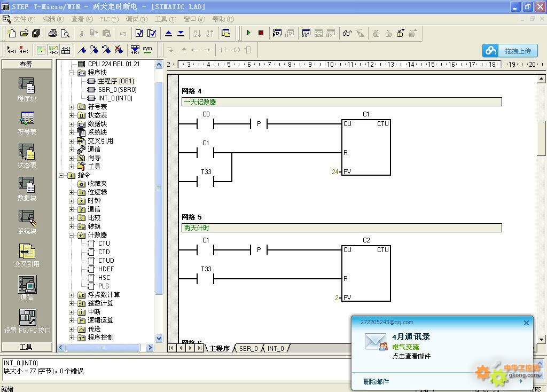Click the instruction tree horizontal scrollbar
Viewport: 547px width, 392px height.
tap(103, 347)
